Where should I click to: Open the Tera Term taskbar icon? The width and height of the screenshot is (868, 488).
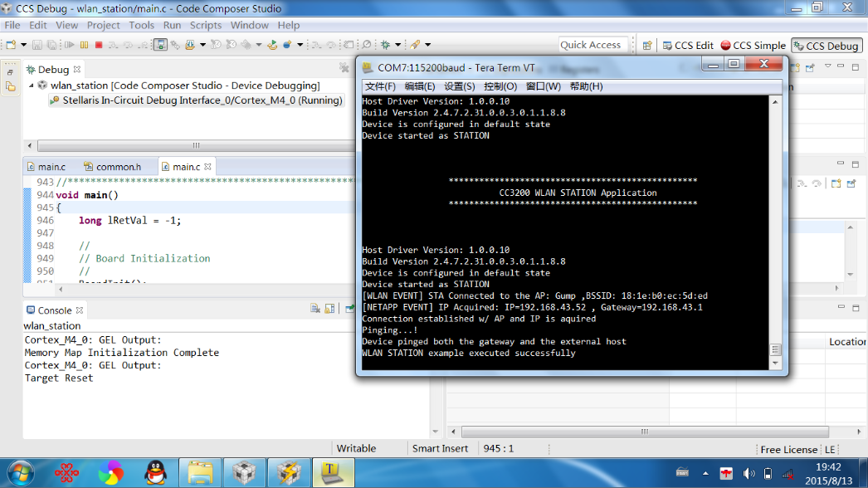[x=333, y=473]
